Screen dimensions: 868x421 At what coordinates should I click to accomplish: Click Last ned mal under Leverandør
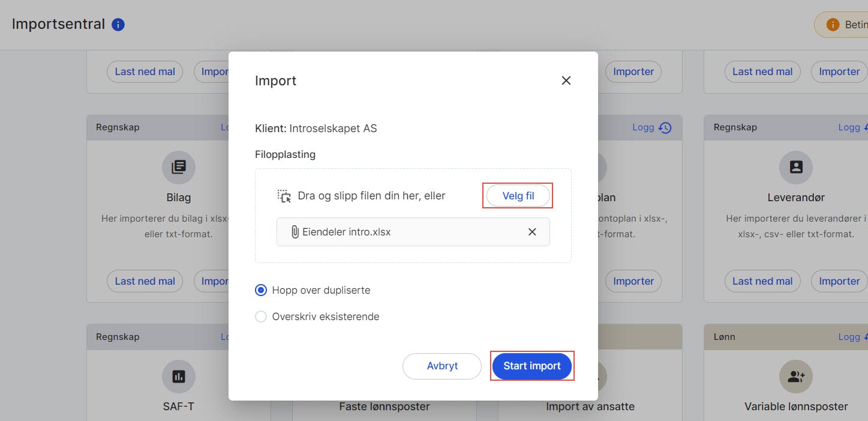coord(762,281)
